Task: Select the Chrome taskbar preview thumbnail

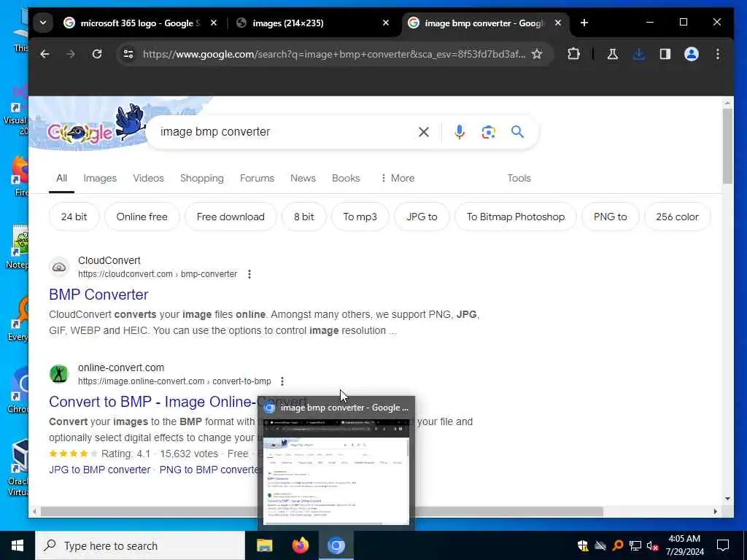Action: (x=336, y=472)
